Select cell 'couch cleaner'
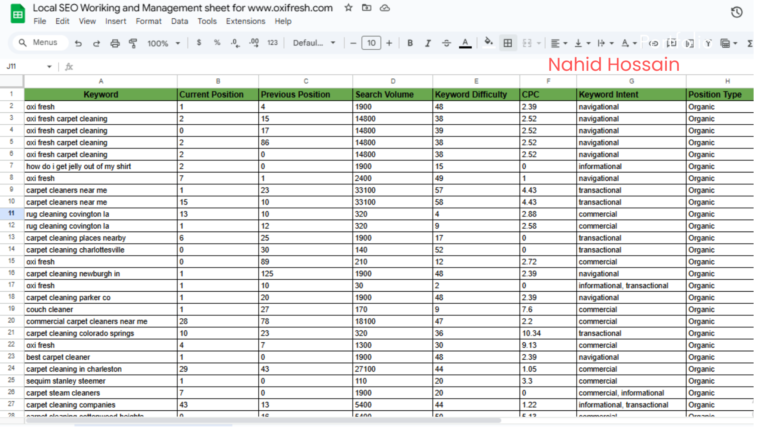 point(101,310)
